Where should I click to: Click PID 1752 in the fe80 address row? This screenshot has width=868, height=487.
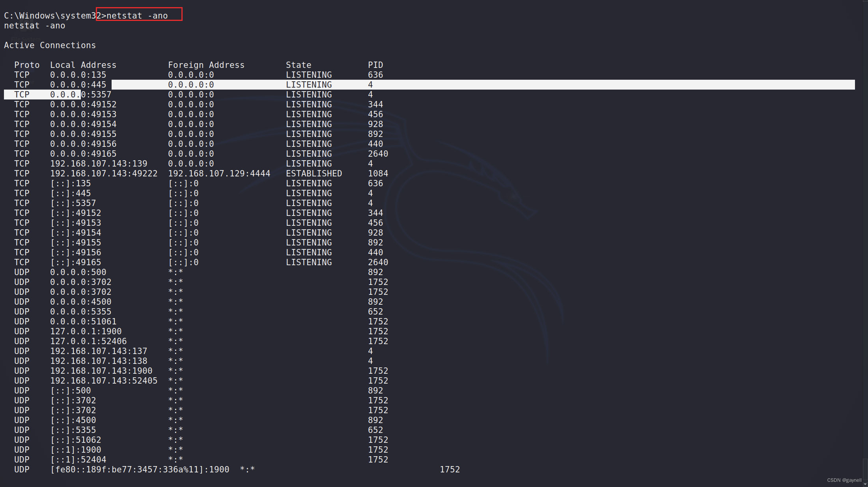[450, 470]
